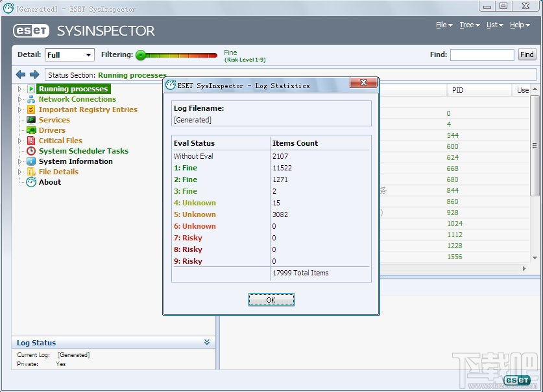Viewport: 543px width, 392px height.
Task: Open the Drivers section icon
Action: click(x=31, y=130)
